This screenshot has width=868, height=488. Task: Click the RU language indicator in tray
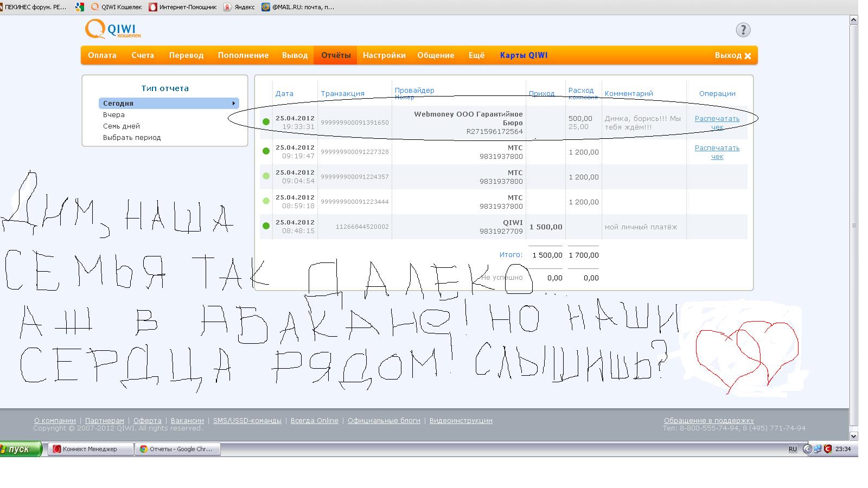[793, 449]
